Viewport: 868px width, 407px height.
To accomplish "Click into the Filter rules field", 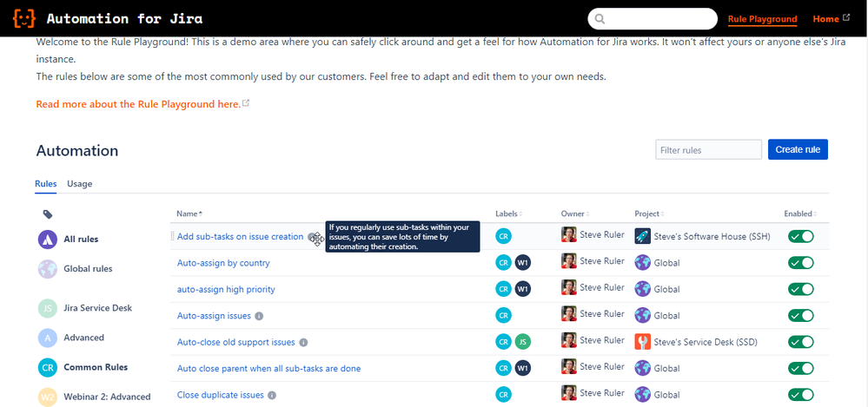I will coord(709,150).
